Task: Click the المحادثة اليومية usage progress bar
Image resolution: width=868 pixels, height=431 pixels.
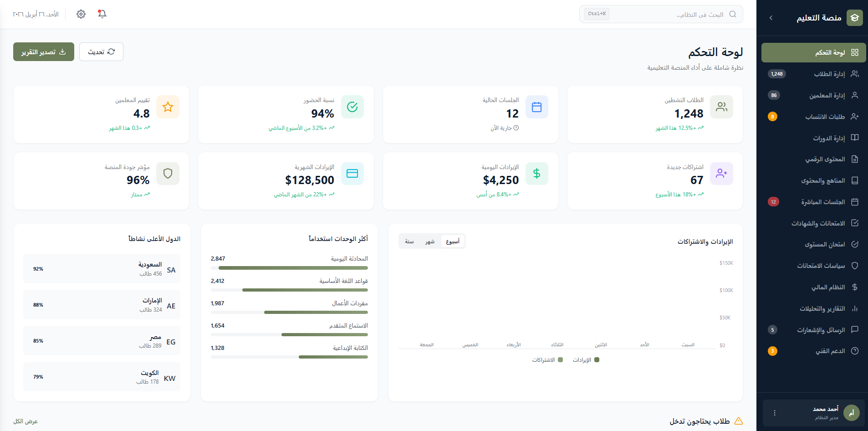Action: (x=289, y=268)
